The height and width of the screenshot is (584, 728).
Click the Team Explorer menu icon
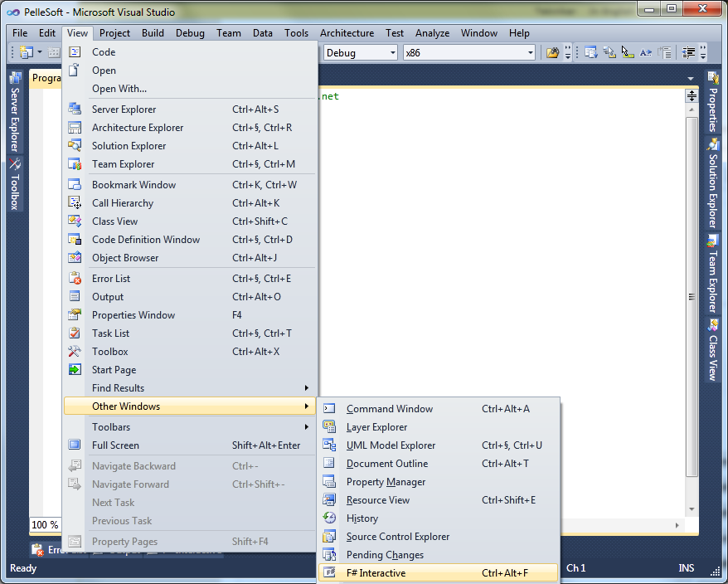[75, 164]
